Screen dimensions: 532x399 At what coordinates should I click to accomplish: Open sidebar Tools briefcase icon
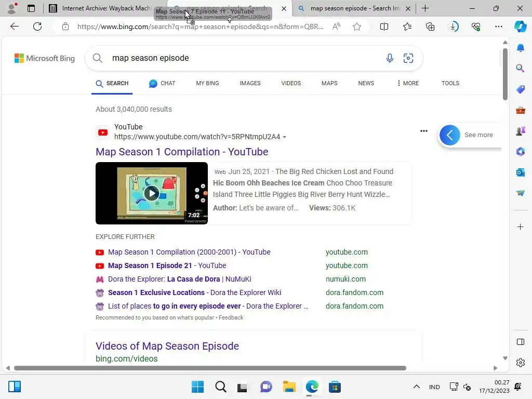pyautogui.click(x=521, y=110)
